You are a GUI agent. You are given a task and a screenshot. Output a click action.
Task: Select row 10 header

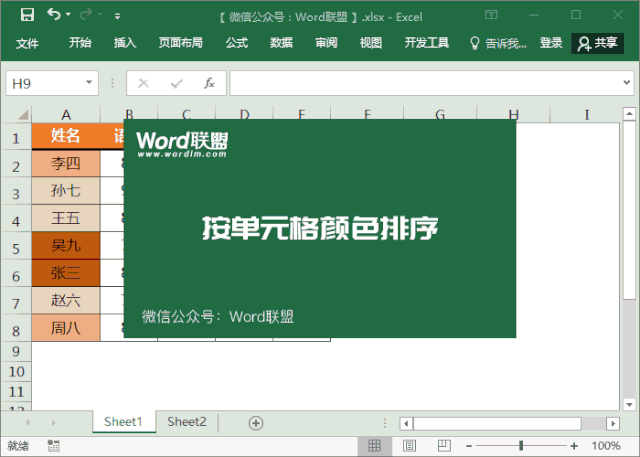[16, 371]
